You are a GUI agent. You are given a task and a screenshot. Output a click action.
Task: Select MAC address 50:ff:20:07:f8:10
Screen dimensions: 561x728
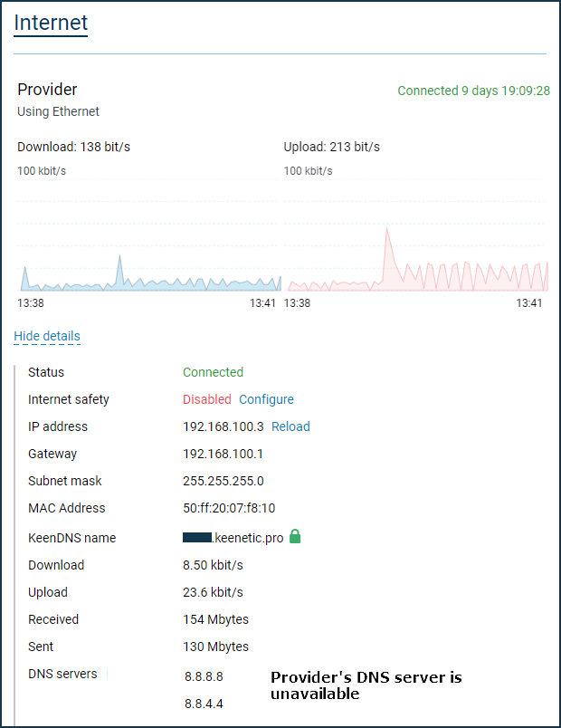[229, 508]
